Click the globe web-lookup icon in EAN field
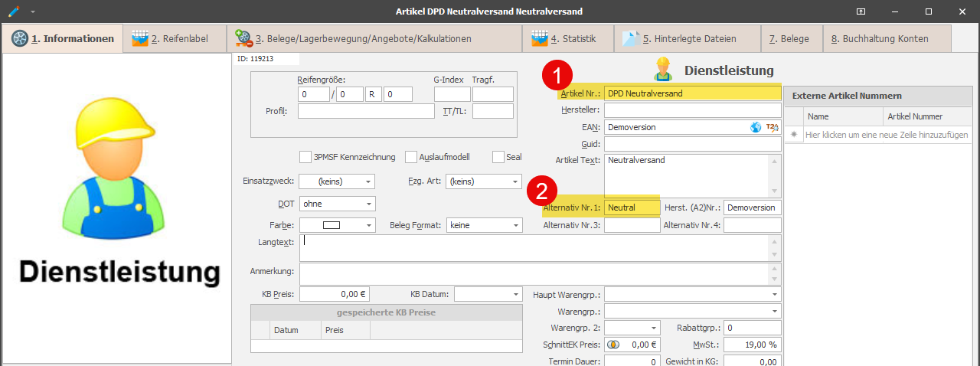This screenshot has width=980, height=366. 756,127
